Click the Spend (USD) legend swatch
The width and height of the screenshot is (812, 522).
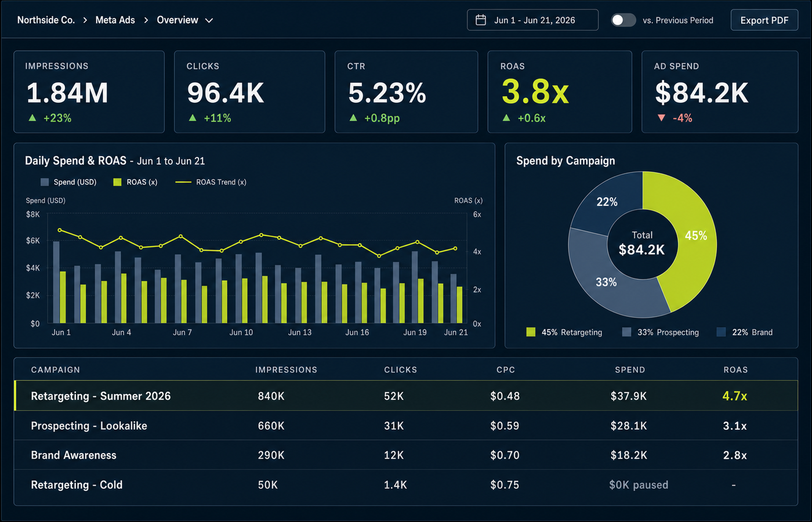[45, 182]
